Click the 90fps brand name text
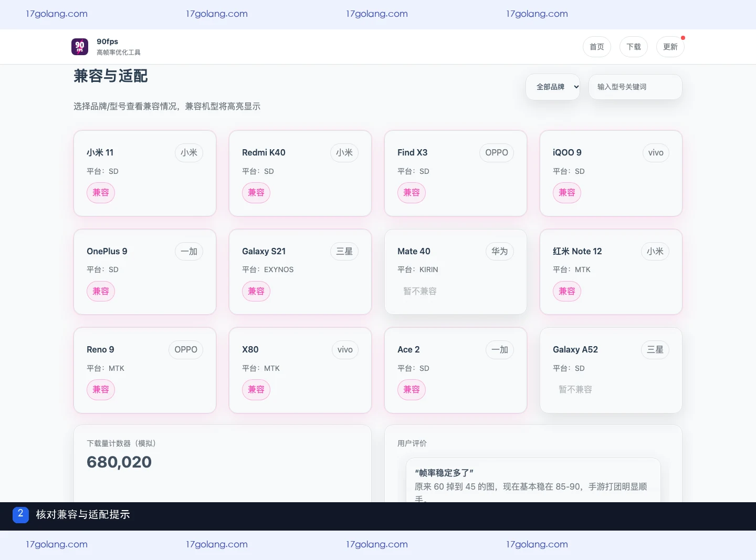 (108, 42)
